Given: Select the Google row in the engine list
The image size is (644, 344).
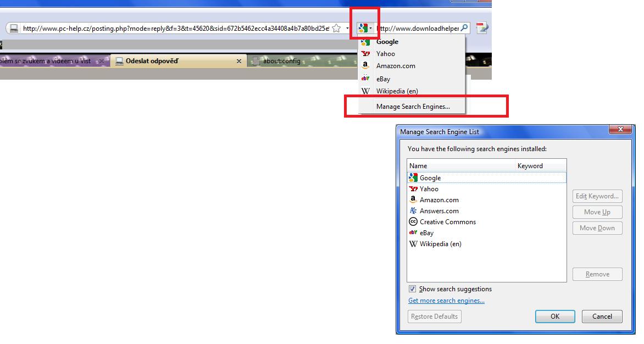Looking at the screenshot, I should (487, 177).
